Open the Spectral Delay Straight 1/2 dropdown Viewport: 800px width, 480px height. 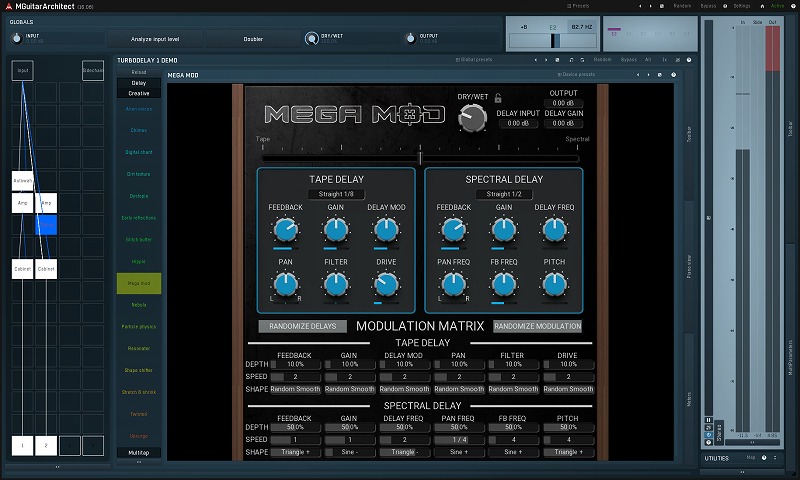pyautogui.click(x=503, y=194)
